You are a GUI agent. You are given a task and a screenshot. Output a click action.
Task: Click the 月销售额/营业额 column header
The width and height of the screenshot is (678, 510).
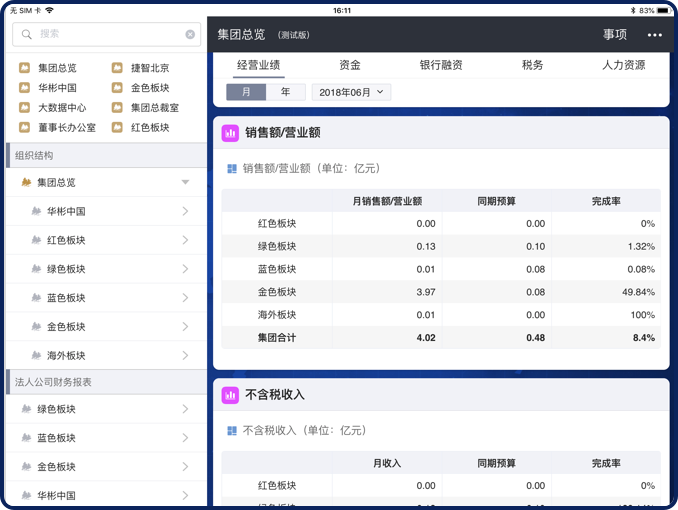(x=387, y=201)
